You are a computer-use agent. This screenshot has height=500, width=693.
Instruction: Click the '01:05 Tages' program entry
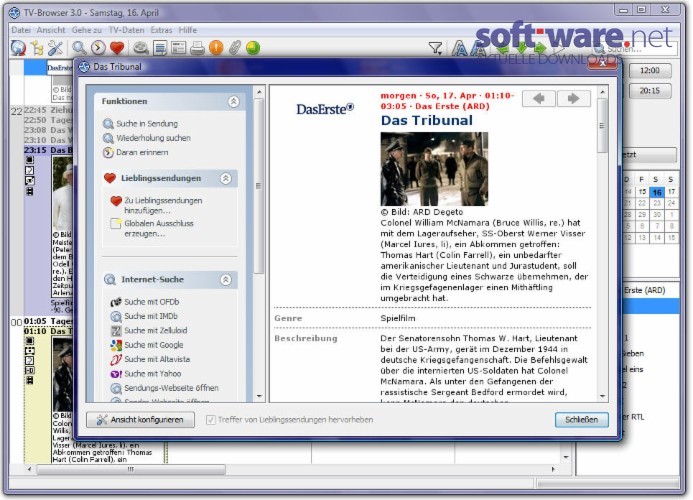(x=48, y=321)
